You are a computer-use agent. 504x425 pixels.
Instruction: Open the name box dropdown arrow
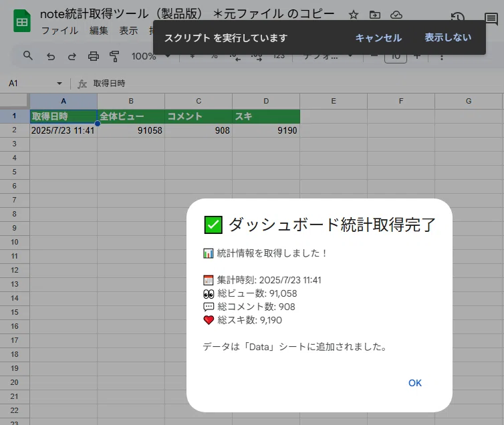pyautogui.click(x=59, y=84)
